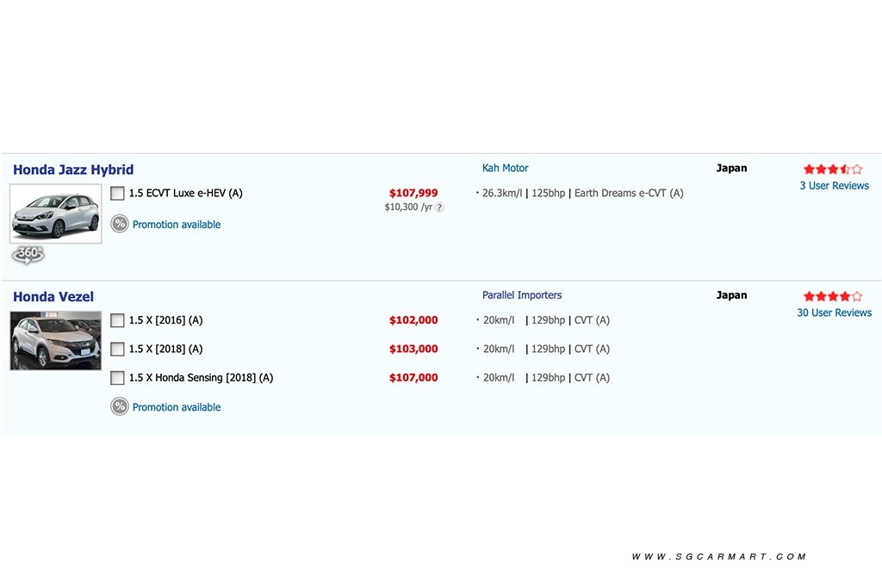This screenshot has height=588, width=882.
Task: Open the Kah Motor dealer link
Action: click(x=505, y=168)
